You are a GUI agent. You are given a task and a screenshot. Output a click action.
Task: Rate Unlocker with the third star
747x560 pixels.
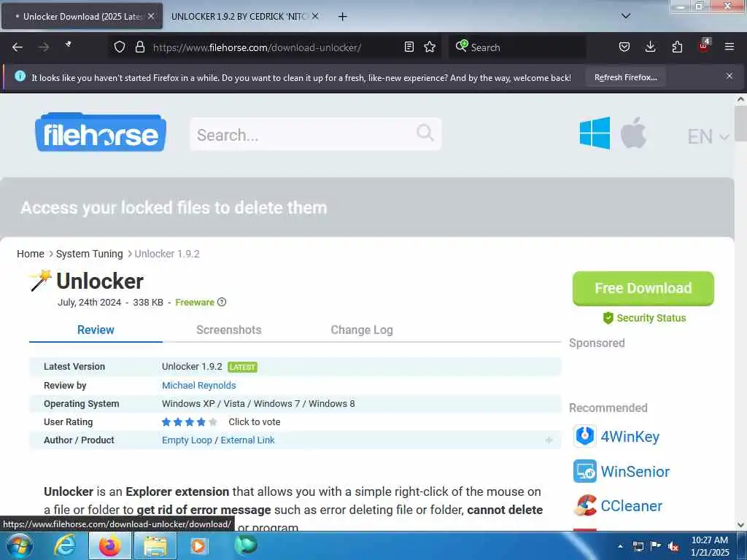[190, 422]
